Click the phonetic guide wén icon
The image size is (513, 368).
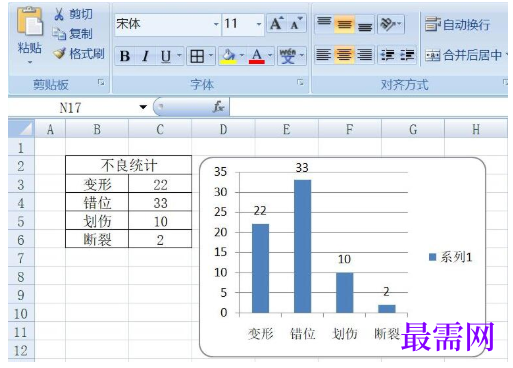click(x=287, y=56)
